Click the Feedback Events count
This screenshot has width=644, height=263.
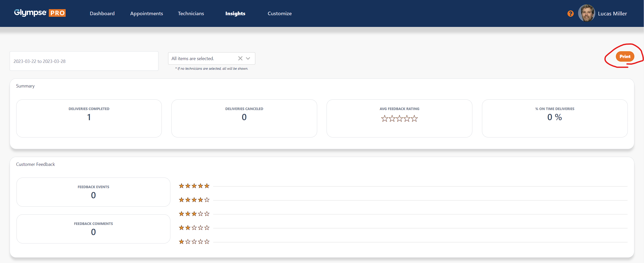coord(93,195)
